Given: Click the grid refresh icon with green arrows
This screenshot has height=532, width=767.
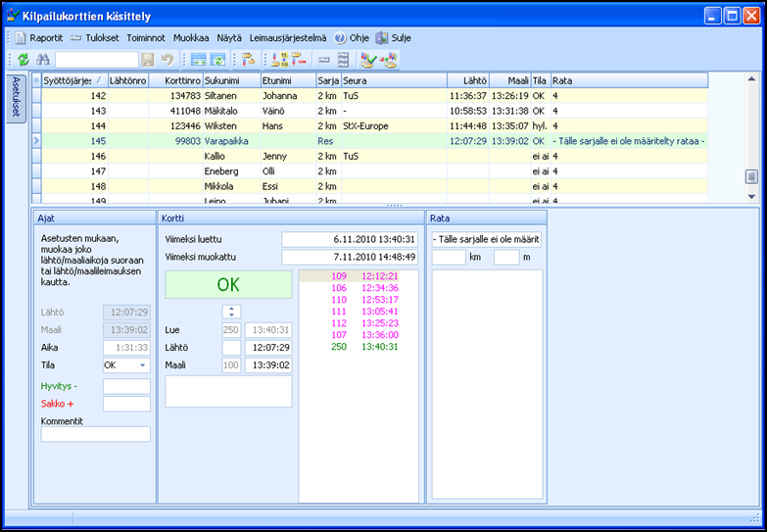Looking at the screenshot, I should (x=217, y=60).
